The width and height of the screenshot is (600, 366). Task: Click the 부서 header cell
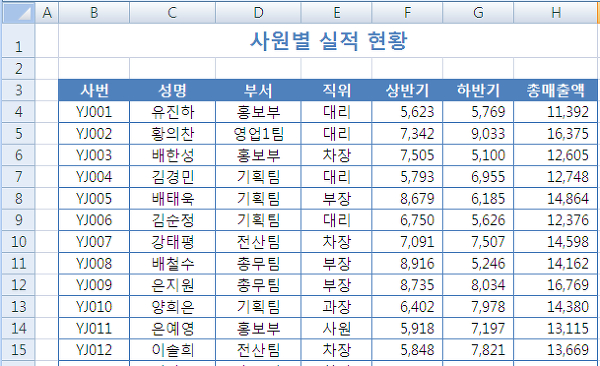258,90
